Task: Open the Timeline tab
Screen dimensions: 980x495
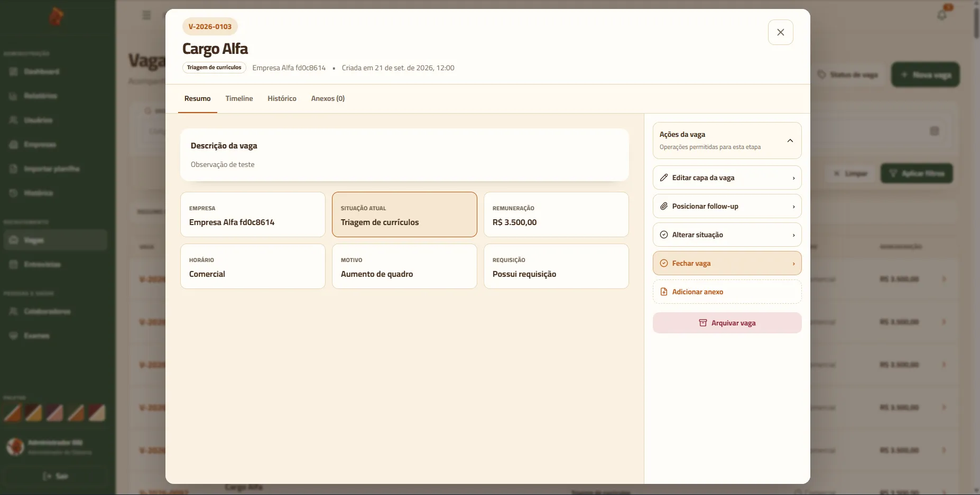Action: pos(239,99)
